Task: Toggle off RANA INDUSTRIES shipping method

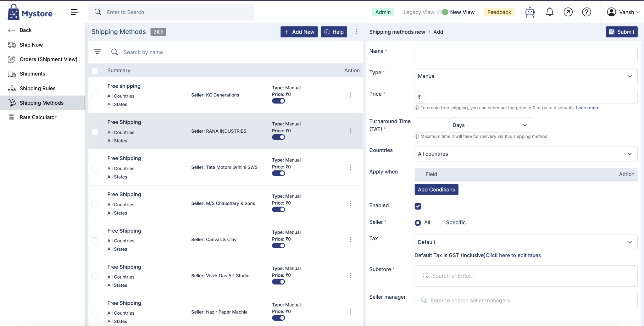Action: (279, 137)
